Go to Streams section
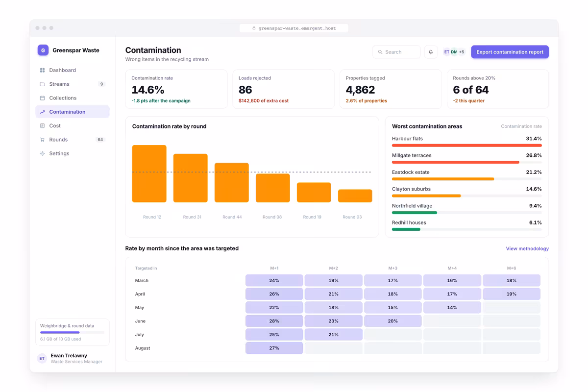Screen dimensions: 588x392 click(x=73, y=84)
